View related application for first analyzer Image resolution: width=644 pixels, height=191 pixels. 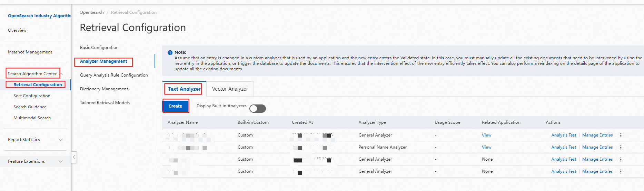pos(486,135)
